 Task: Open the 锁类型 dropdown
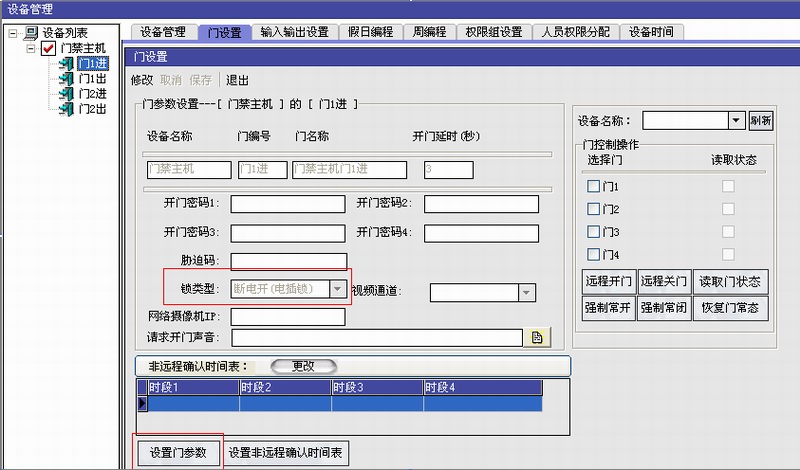coord(339,288)
